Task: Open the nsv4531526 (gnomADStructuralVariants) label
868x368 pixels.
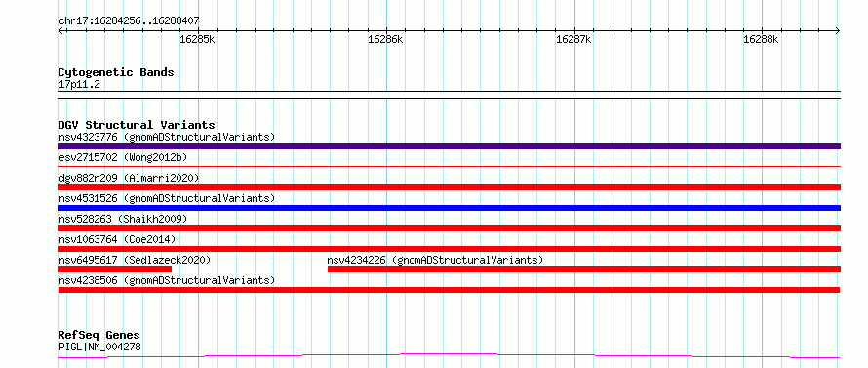Action: point(167,198)
